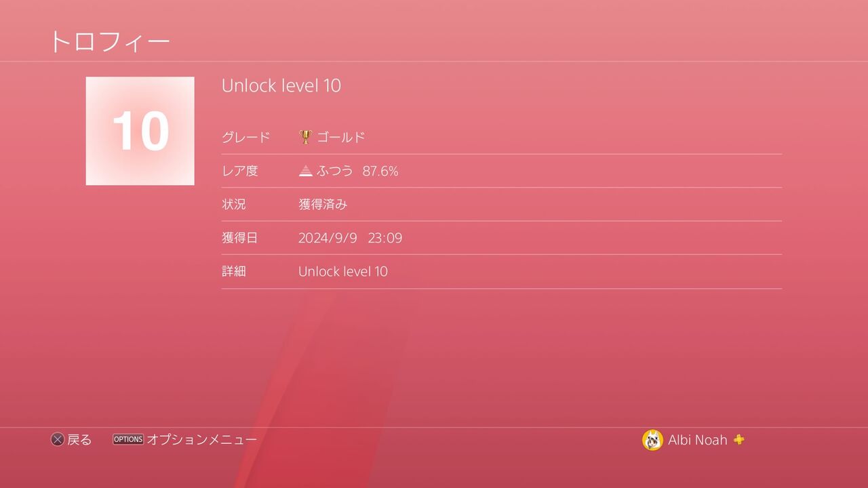
Task: Click the gold trophy cup icon
Action: point(305,137)
